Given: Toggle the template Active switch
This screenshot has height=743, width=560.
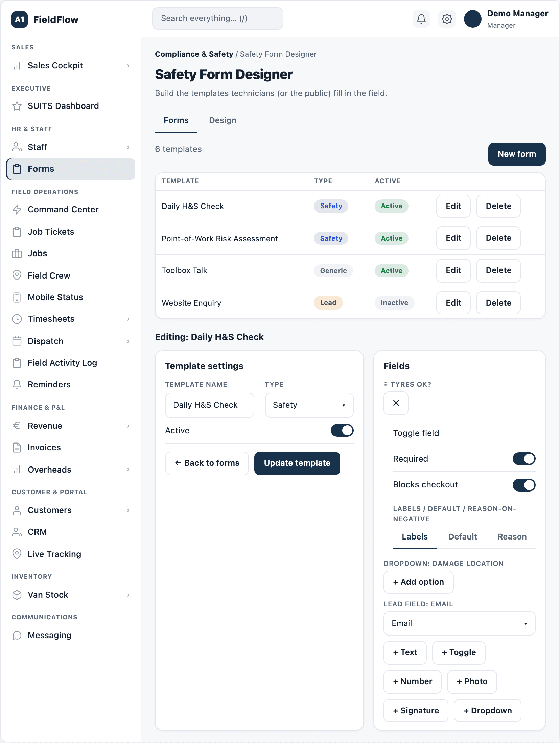Looking at the screenshot, I should [342, 431].
